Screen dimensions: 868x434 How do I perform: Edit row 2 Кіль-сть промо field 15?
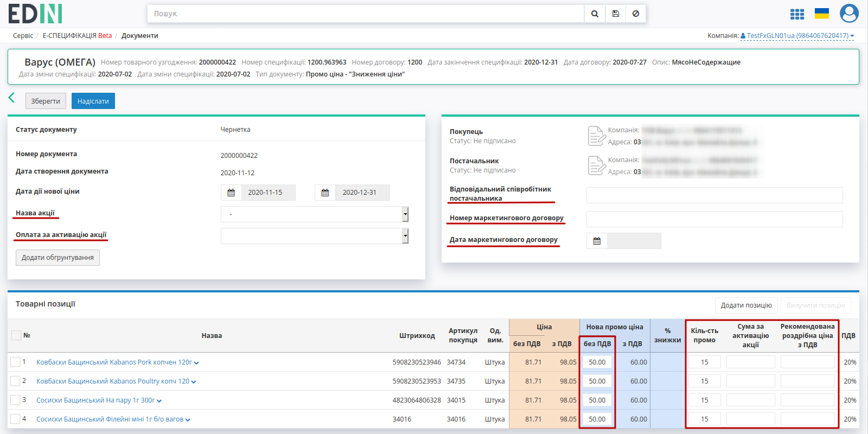[x=705, y=381]
